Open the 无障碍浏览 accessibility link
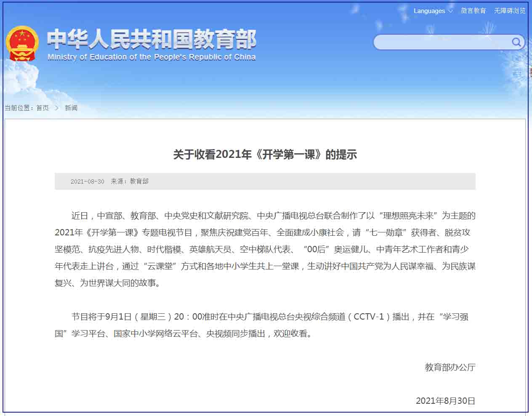The height and width of the screenshot is (416, 532). click(x=510, y=11)
